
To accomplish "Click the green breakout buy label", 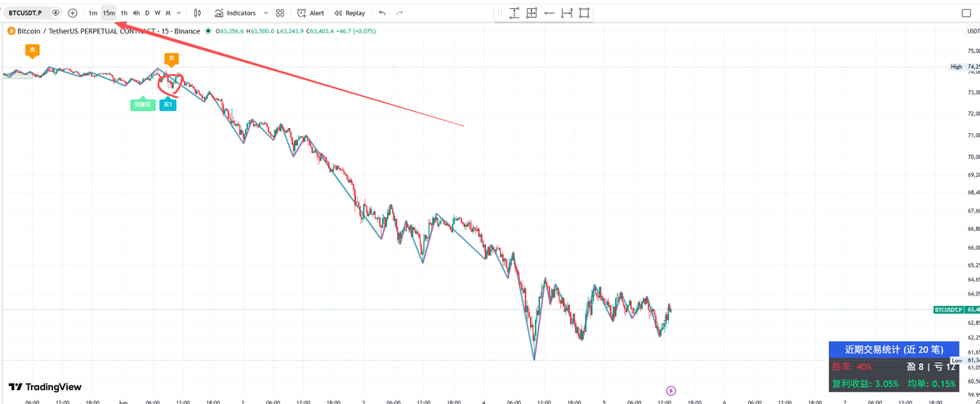I will pos(143,104).
